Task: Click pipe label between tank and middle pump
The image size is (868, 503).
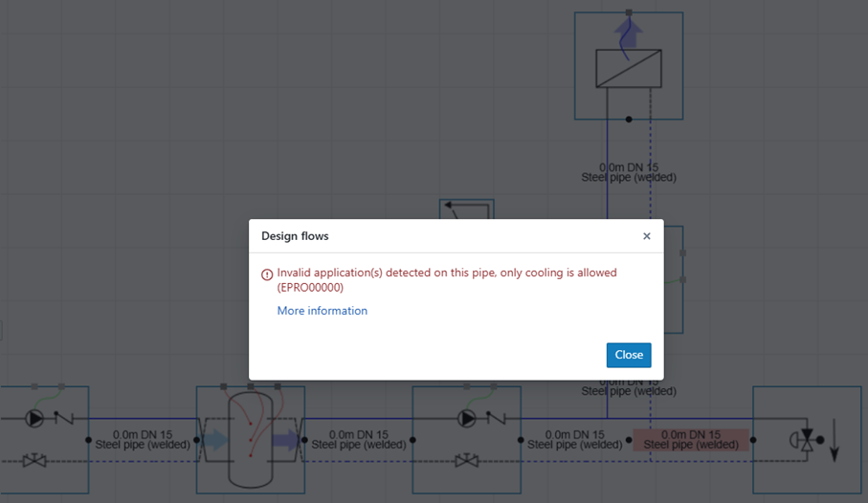Action: (x=358, y=440)
